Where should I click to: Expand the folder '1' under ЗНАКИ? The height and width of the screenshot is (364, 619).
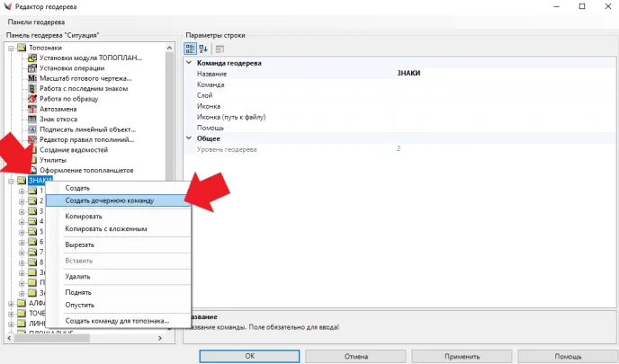point(21,191)
